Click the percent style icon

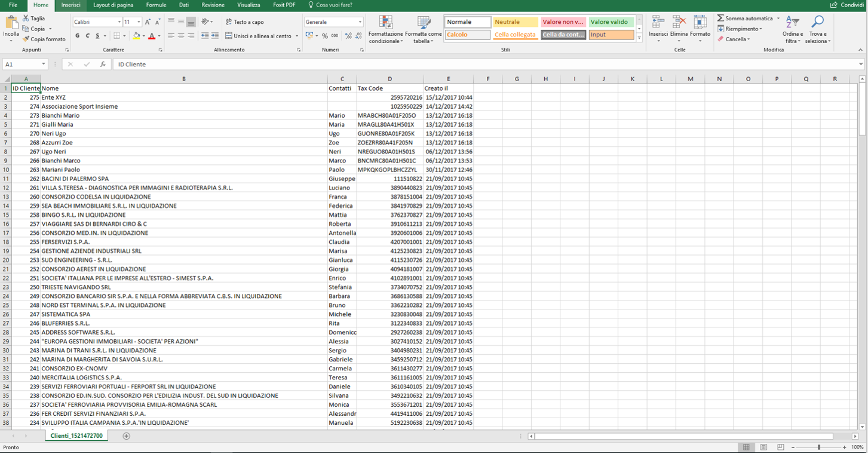coord(325,36)
